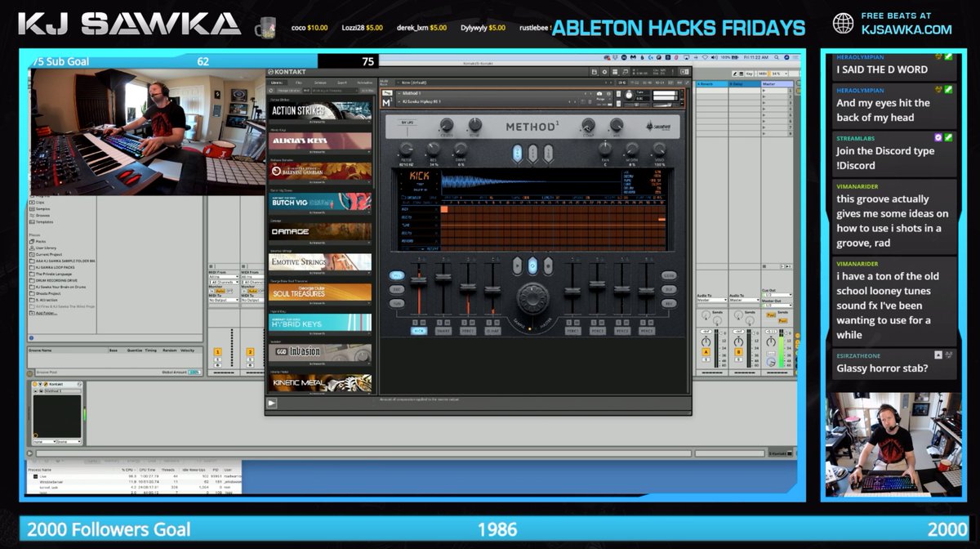Open the Damage library banner
This screenshot has height=549, width=980.
(x=320, y=232)
